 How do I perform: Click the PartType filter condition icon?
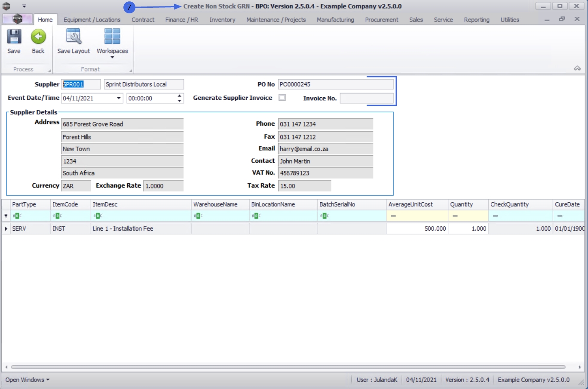point(17,216)
